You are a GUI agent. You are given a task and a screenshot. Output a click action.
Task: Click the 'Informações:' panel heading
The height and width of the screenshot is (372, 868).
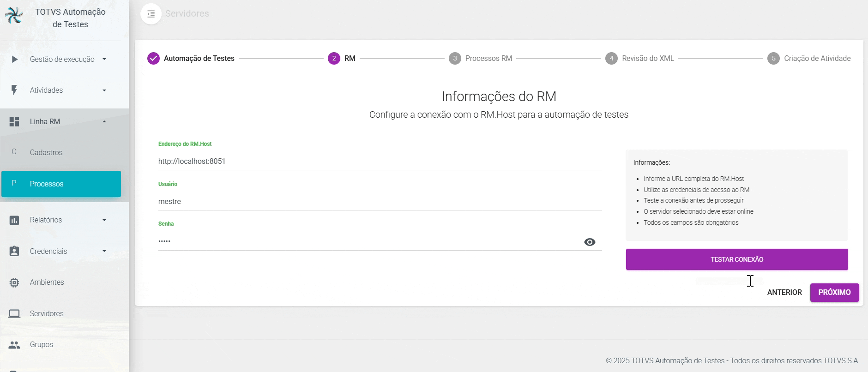click(651, 163)
